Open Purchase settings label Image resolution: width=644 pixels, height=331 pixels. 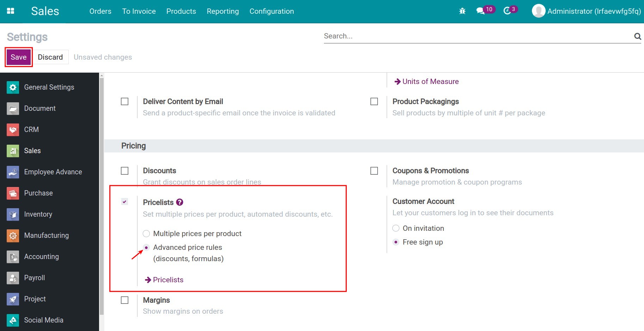(38, 193)
